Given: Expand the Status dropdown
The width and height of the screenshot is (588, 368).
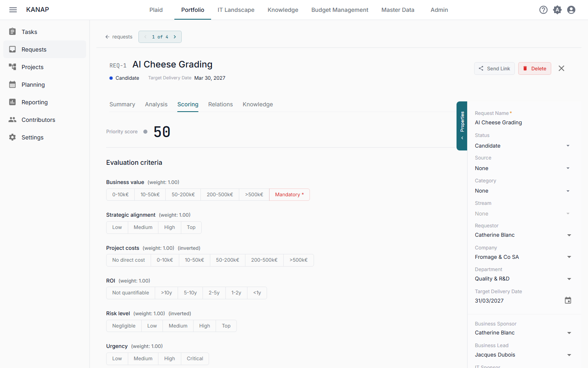Looking at the screenshot, I should (523, 146).
